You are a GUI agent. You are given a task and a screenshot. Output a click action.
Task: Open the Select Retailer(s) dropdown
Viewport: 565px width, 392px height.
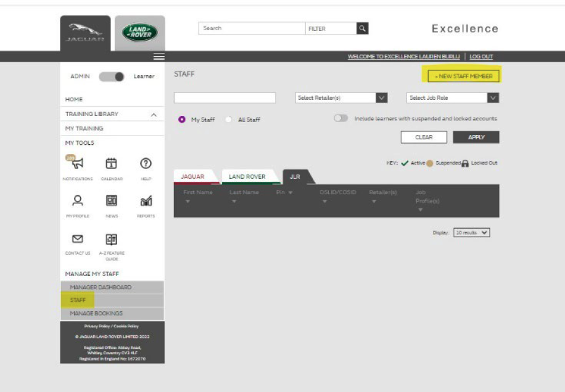(342, 98)
